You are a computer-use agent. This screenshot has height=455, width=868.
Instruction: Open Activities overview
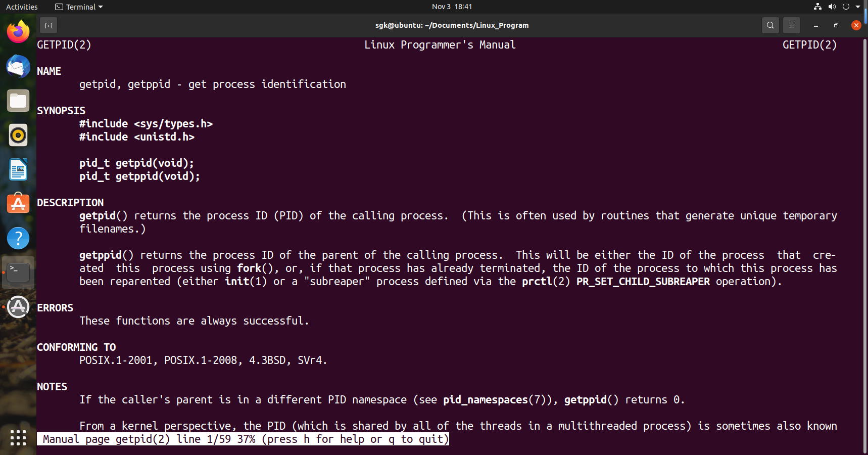22,7
